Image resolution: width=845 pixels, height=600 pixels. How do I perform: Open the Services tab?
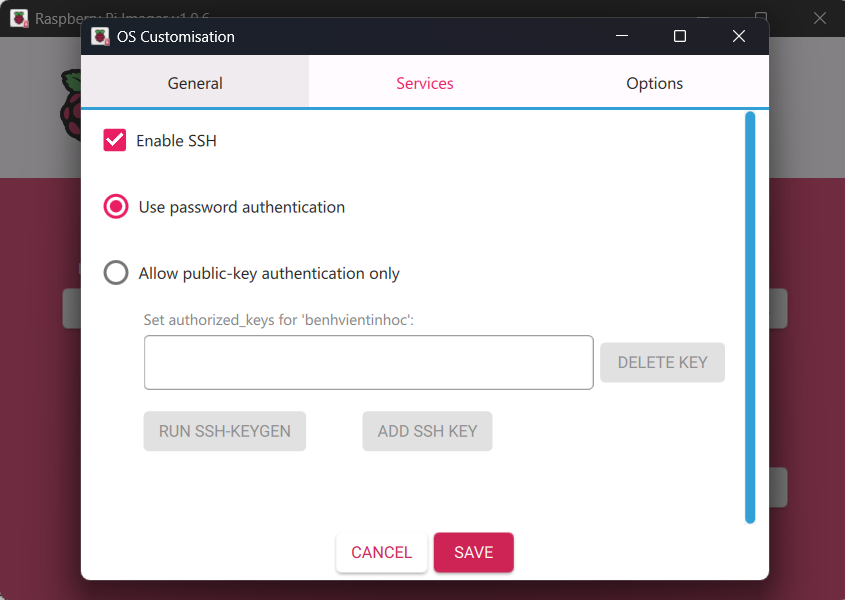425,84
